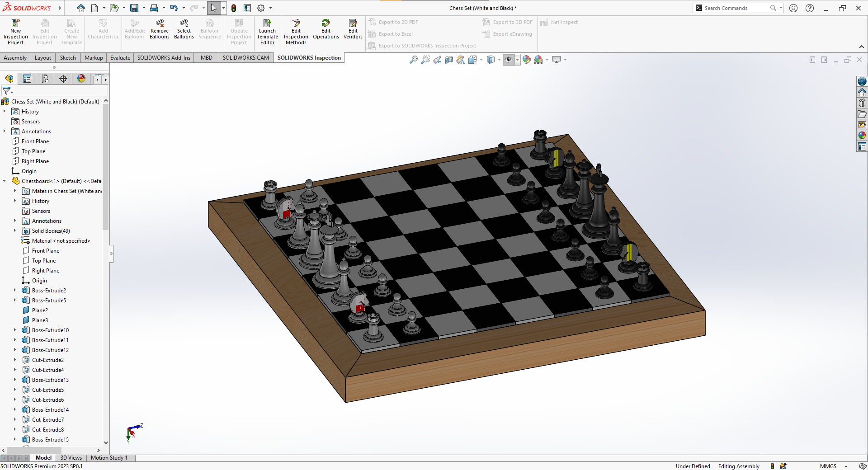Click Zoom to Area icon
Screen dimensions: 868x470
425,60
